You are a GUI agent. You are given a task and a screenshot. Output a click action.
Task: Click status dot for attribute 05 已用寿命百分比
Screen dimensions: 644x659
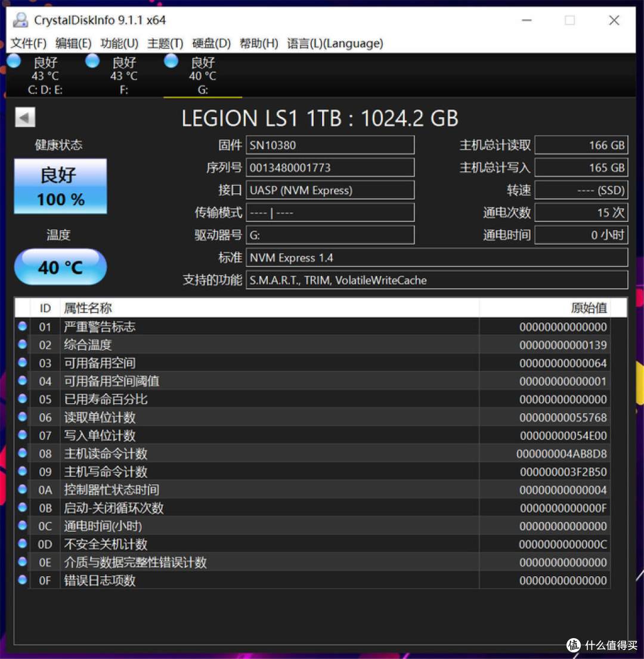coord(23,398)
